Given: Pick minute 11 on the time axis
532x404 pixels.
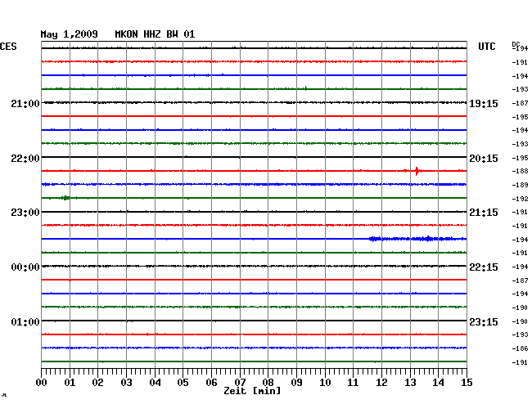Looking at the screenshot, I should point(353,383).
